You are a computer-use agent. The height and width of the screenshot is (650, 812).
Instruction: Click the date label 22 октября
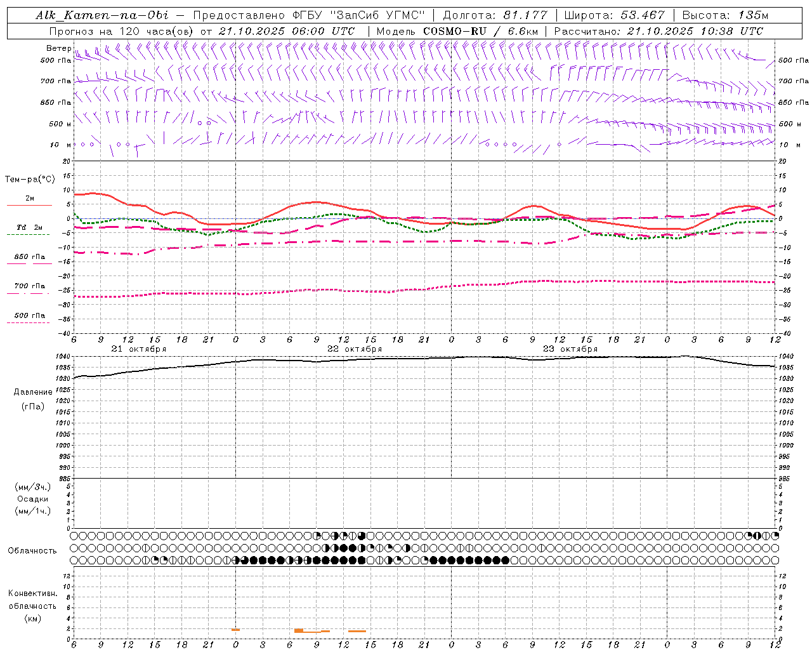tap(355, 349)
